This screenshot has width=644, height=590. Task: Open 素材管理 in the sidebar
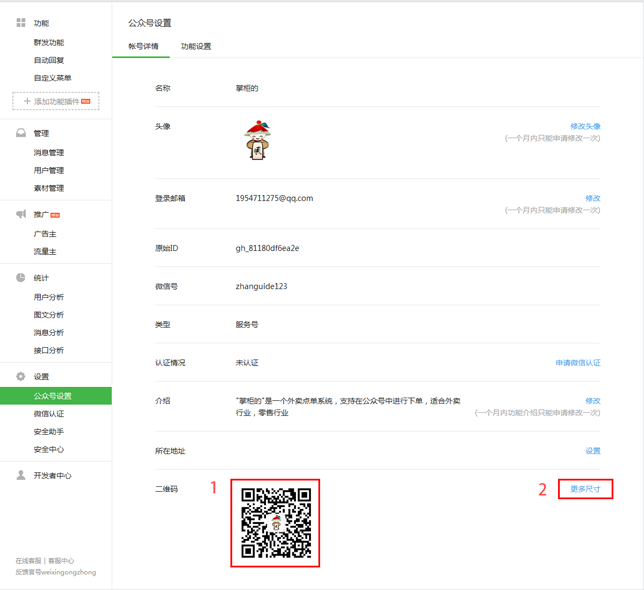click(x=48, y=188)
